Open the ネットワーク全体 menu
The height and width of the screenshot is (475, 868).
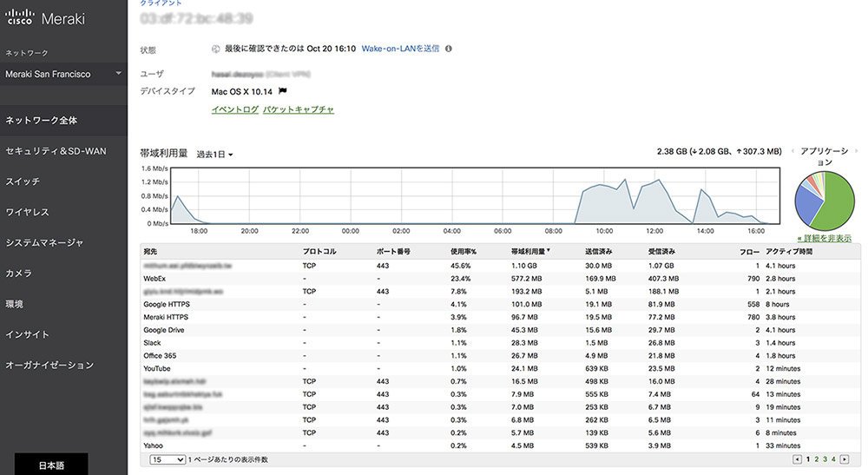[x=63, y=120]
